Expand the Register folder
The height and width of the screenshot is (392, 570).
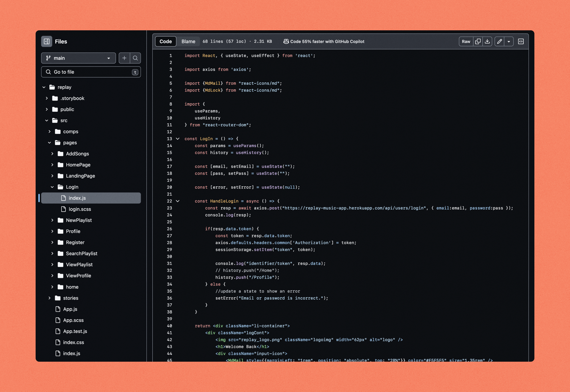(52, 242)
